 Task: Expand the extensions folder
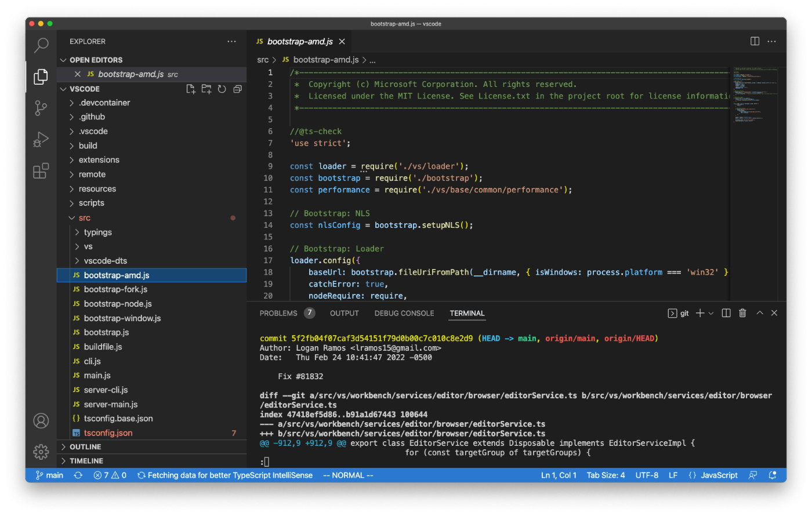pos(99,160)
